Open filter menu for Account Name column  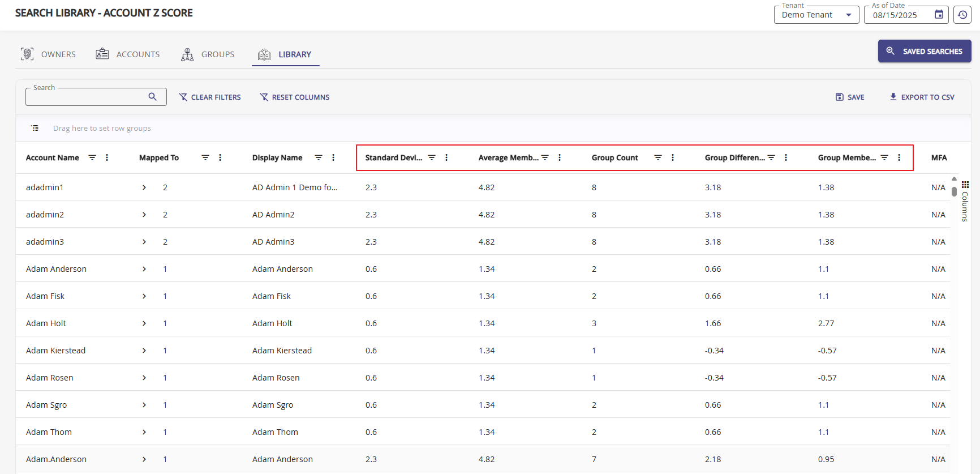[x=92, y=157]
